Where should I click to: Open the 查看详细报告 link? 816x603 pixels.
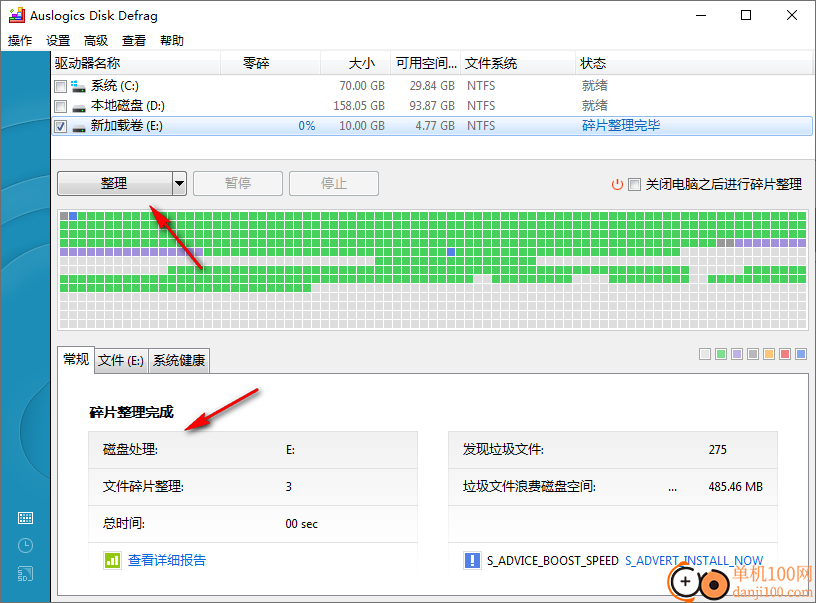click(x=167, y=560)
